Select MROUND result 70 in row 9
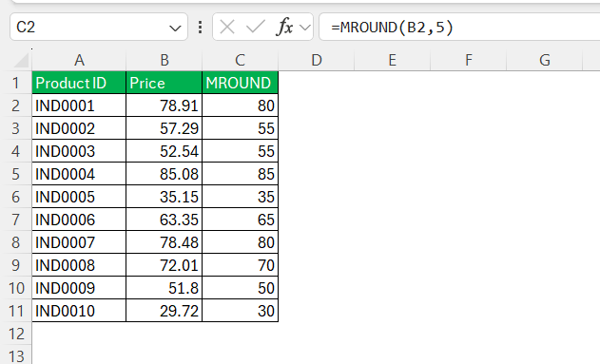This screenshot has height=364, width=600. click(x=240, y=265)
